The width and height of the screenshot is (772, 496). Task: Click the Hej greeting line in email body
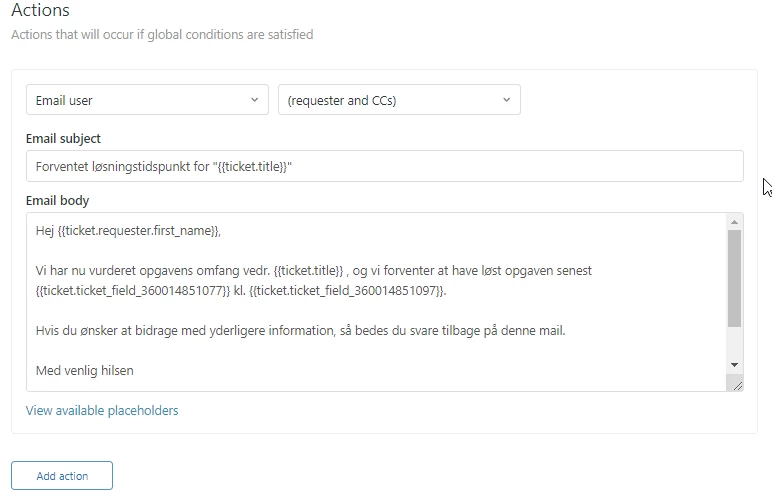click(127, 230)
